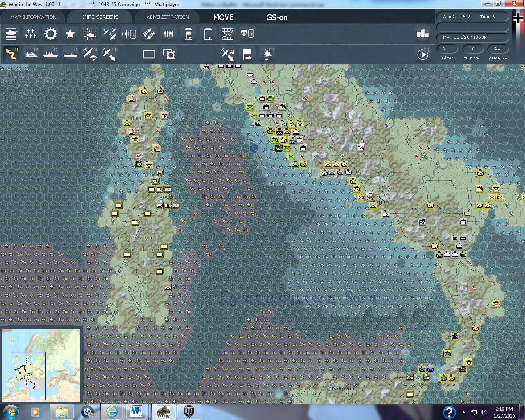
Task: Open World of Tanks taskbar icon
Action: (189, 412)
